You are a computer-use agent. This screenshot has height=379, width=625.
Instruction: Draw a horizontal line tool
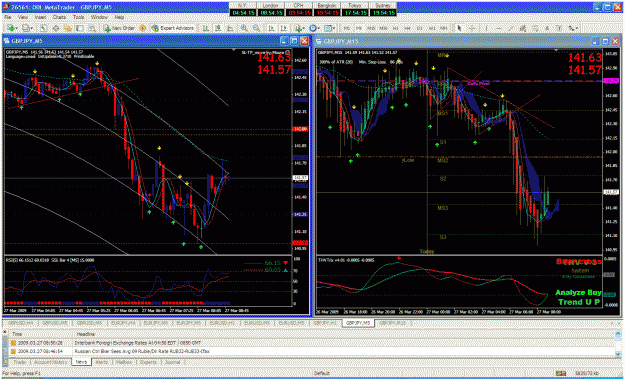499,28
